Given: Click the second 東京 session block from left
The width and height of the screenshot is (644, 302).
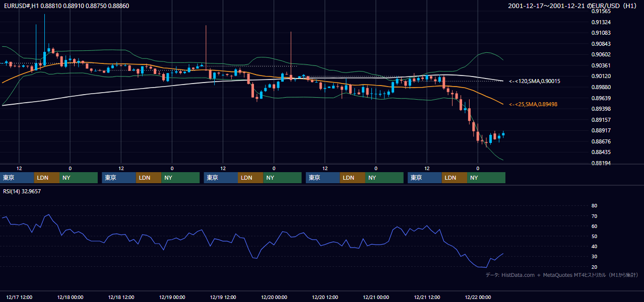Looking at the screenshot, I should 119,178.
